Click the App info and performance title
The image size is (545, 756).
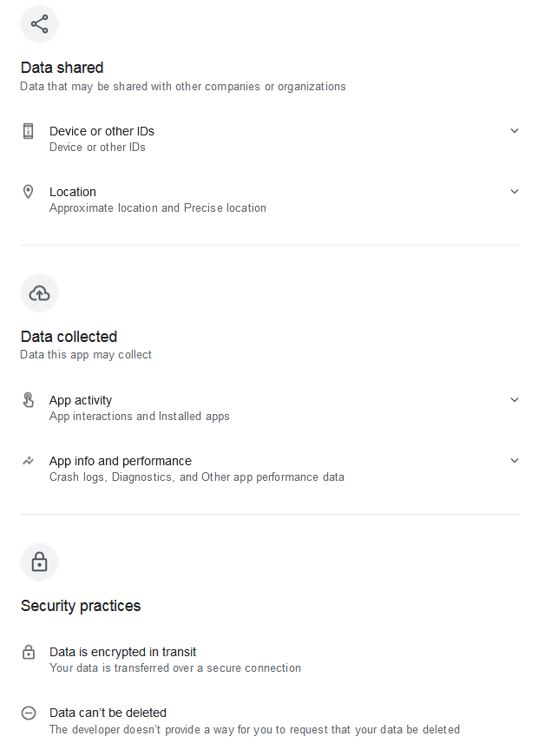point(121,461)
